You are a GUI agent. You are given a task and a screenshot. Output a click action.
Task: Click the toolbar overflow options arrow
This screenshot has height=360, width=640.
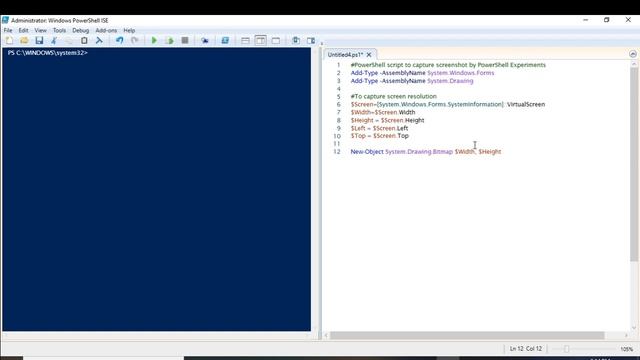(x=322, y=43)
